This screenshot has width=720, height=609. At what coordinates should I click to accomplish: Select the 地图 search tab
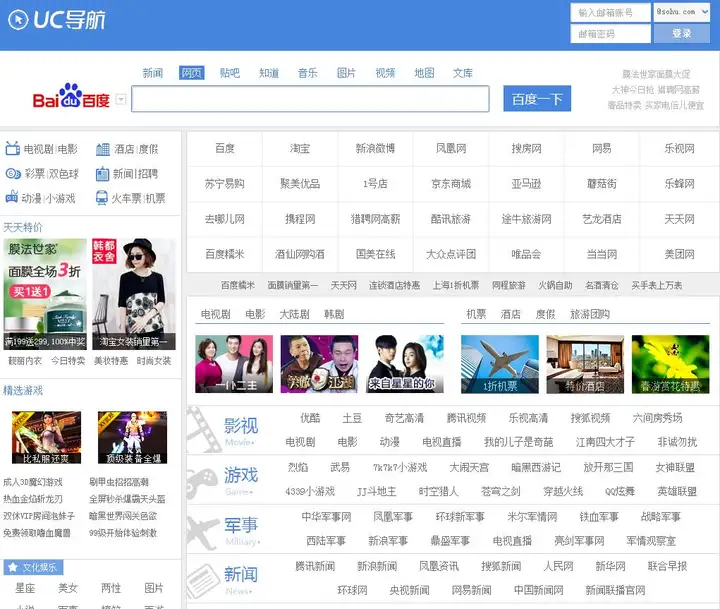[424, 73]
